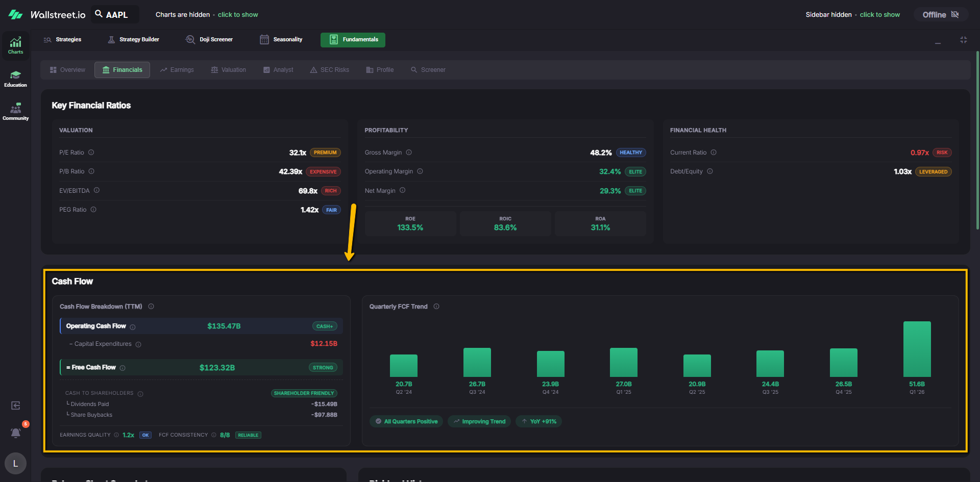Image resolution: width=980 pixels, height=482 pixels.
Task: Open the Strategy Builder
Action: pos(134,40)
